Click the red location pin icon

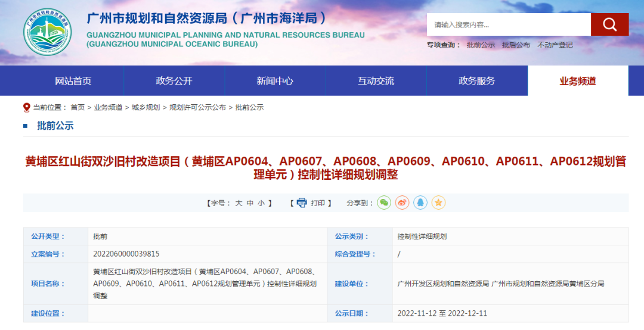[x=26, y=107]
